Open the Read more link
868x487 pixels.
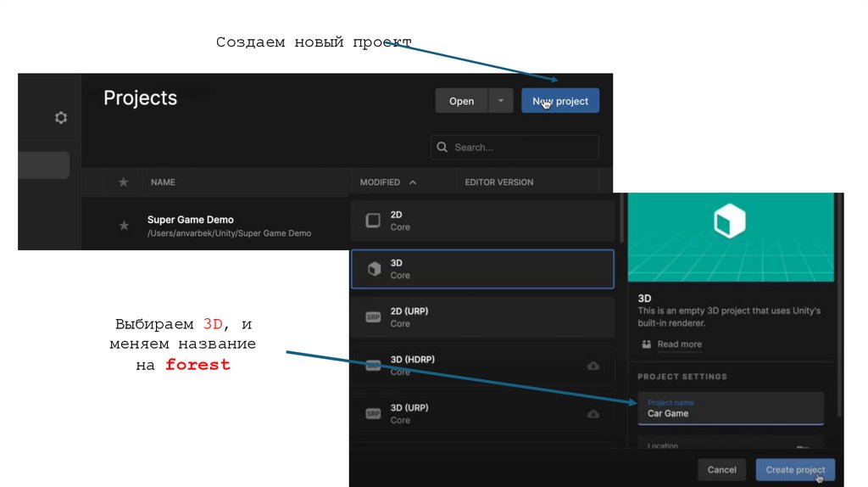click(679, 344)
